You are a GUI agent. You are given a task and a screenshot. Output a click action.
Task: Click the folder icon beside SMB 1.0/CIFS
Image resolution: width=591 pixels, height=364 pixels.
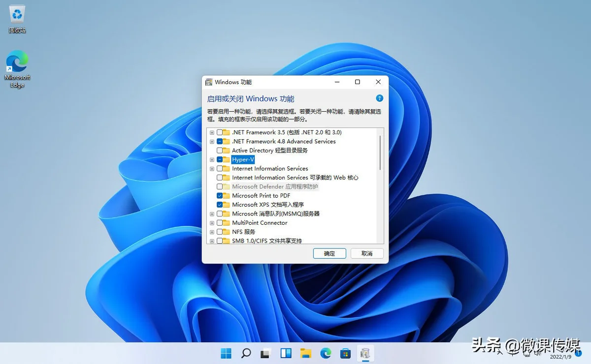click(227, 241)
